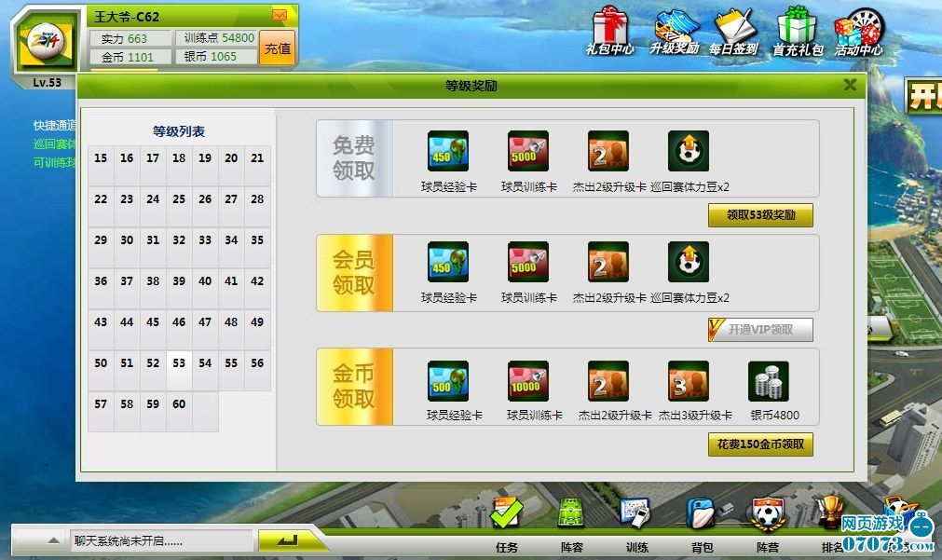Click the 银币4800 silver coins reward icon

click(x=769, y=381)
